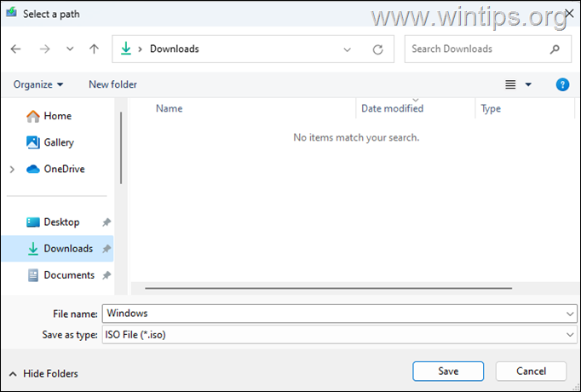Click the search magnifier icon

click(555, 49)
